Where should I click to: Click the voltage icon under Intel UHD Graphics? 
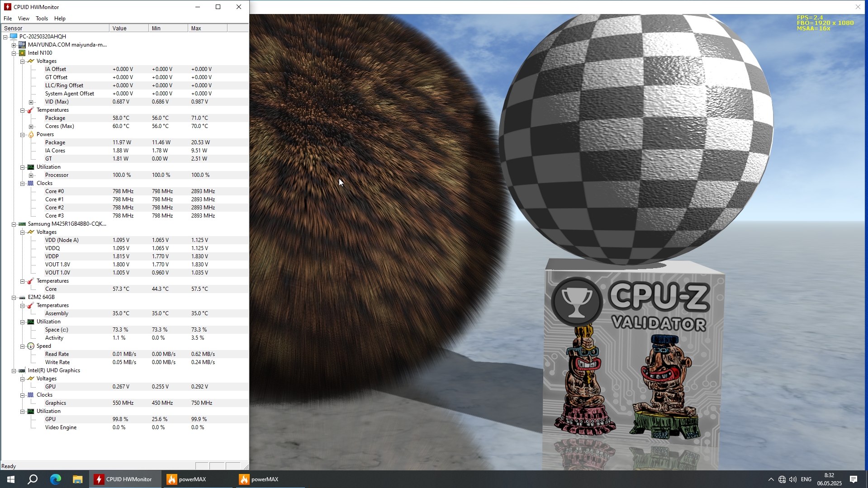tap(31, 379)
